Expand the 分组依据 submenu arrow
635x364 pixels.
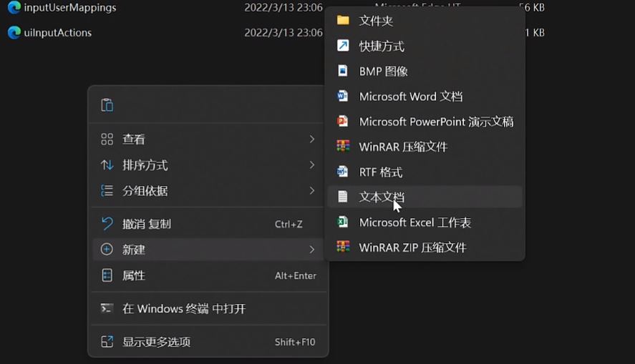point(311,191)
